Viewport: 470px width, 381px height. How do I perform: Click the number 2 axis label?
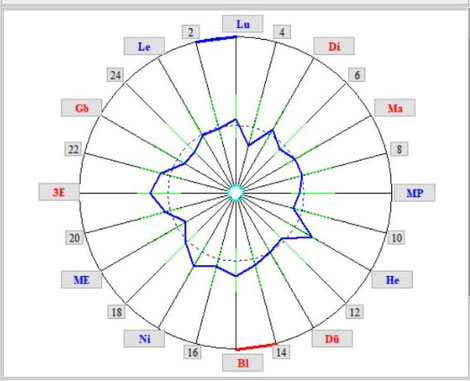coord(191,32)
